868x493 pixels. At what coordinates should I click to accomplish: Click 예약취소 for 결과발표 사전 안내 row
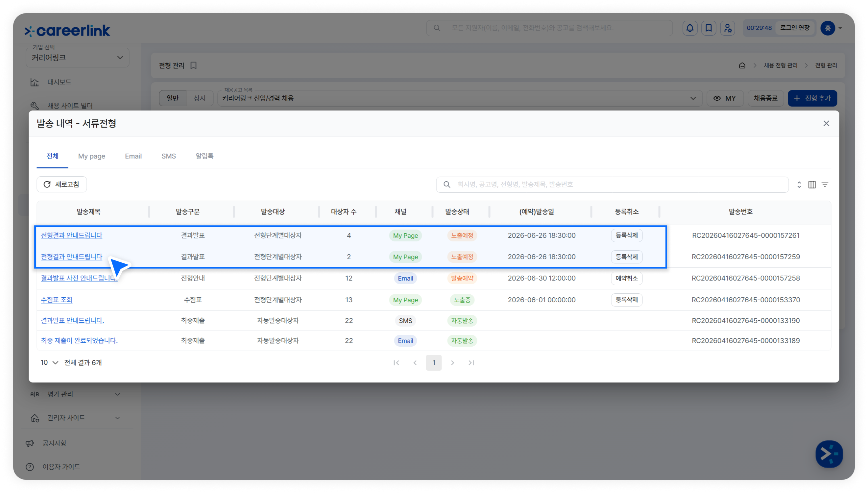click(x=627, y=278)
